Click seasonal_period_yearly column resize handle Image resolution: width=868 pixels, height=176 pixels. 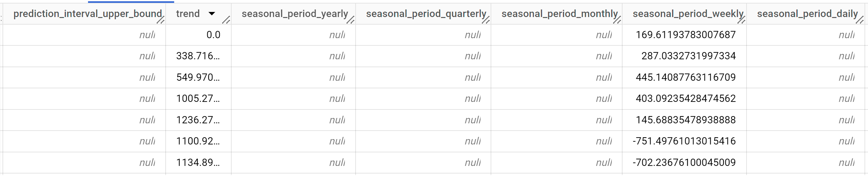pyautogui.click(x=351, y=20)
